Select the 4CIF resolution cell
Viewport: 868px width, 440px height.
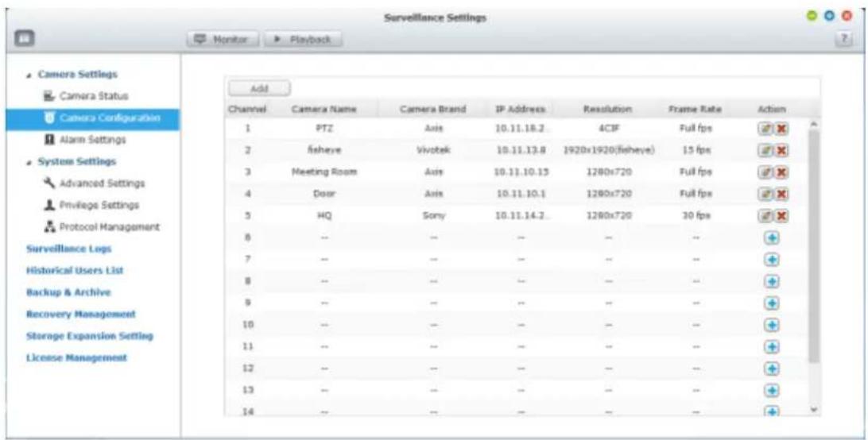[607, 129]
